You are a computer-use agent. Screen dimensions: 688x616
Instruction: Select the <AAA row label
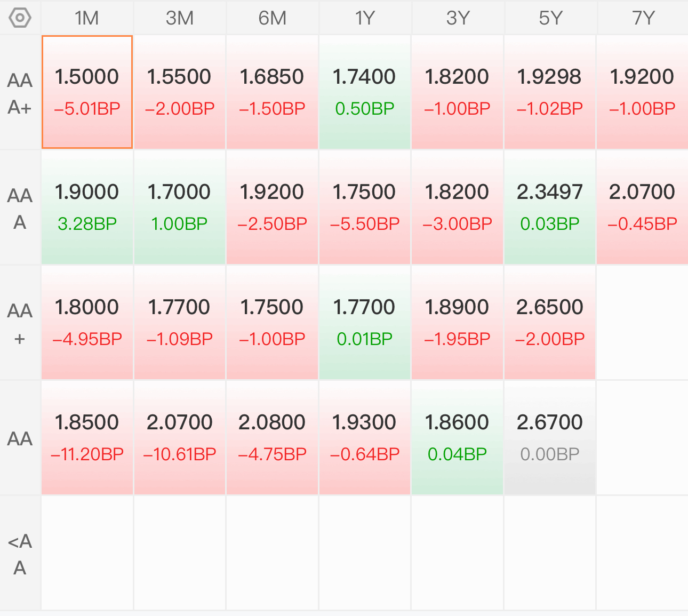click(20, 554)
